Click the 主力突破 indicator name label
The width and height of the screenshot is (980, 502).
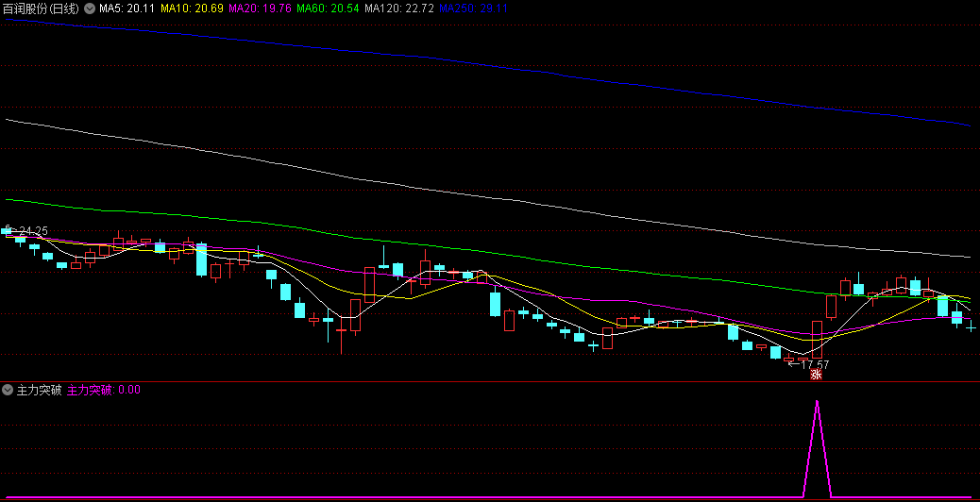click(39, 391)
